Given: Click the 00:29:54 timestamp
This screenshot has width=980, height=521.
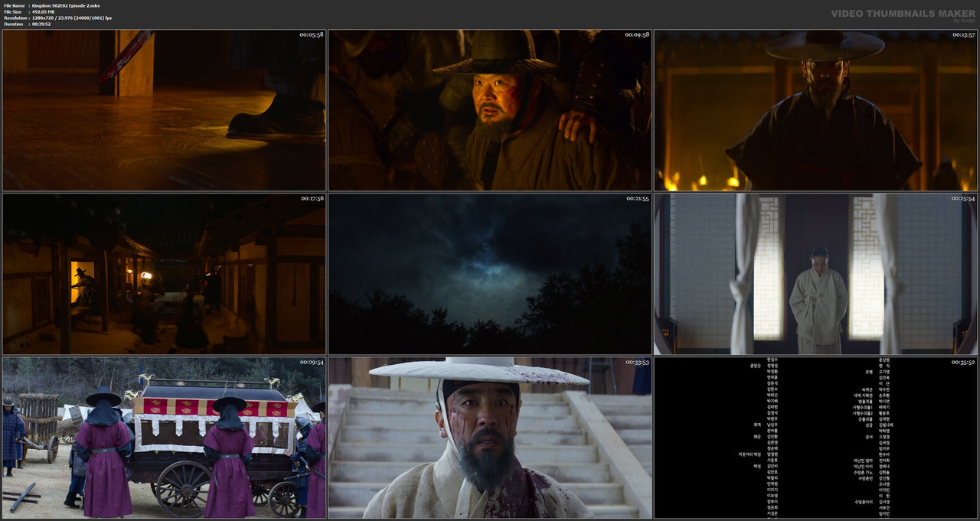Looking at the screenshot, I should [x=311, y=362].
